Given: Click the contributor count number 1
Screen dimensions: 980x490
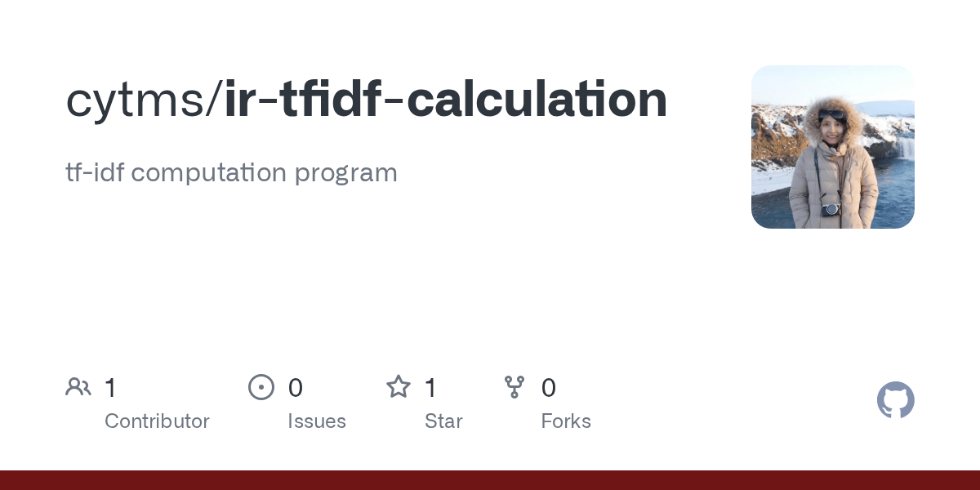Looking at the screenshot, I should (111, 388).
